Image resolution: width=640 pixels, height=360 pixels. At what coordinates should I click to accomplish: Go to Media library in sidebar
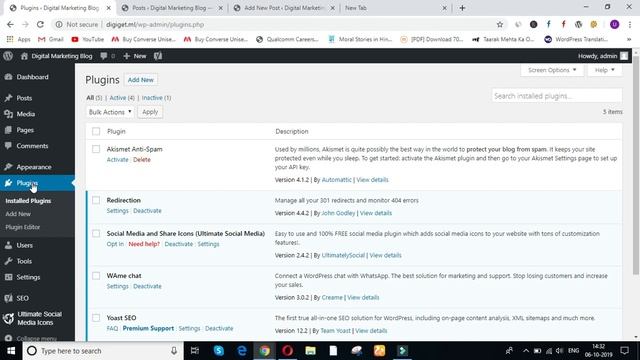point(25,114)
